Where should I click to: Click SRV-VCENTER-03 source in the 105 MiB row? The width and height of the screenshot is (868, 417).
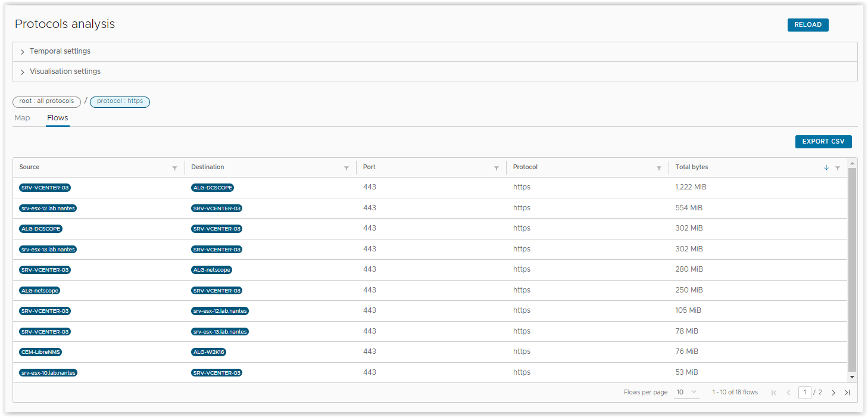coord(45,311)
